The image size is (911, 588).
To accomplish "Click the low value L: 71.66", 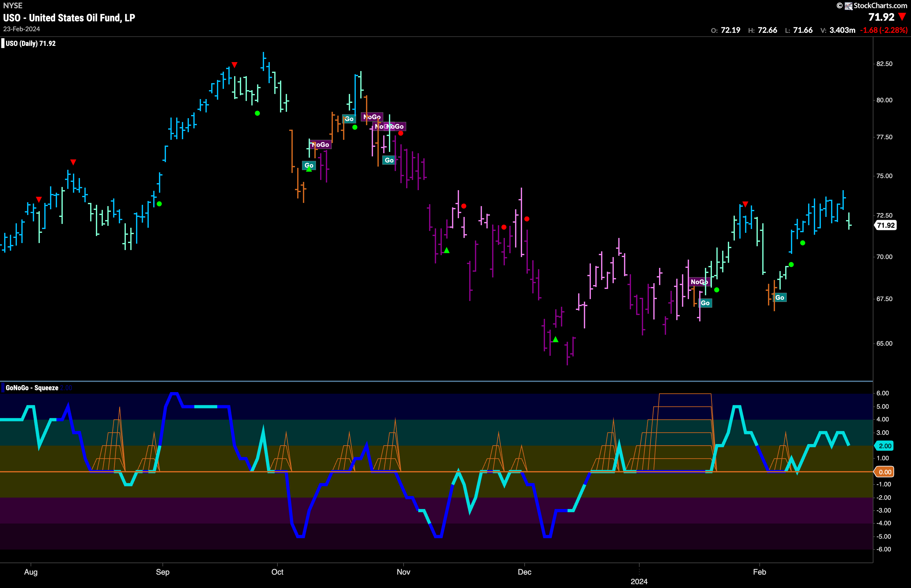I will point(798,30).
